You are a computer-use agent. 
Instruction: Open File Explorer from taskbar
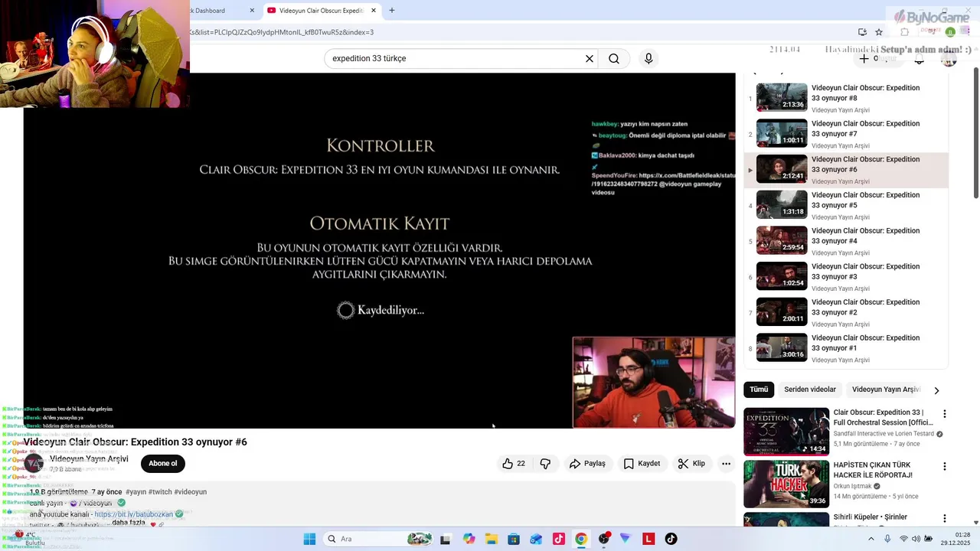pos(492,539)
